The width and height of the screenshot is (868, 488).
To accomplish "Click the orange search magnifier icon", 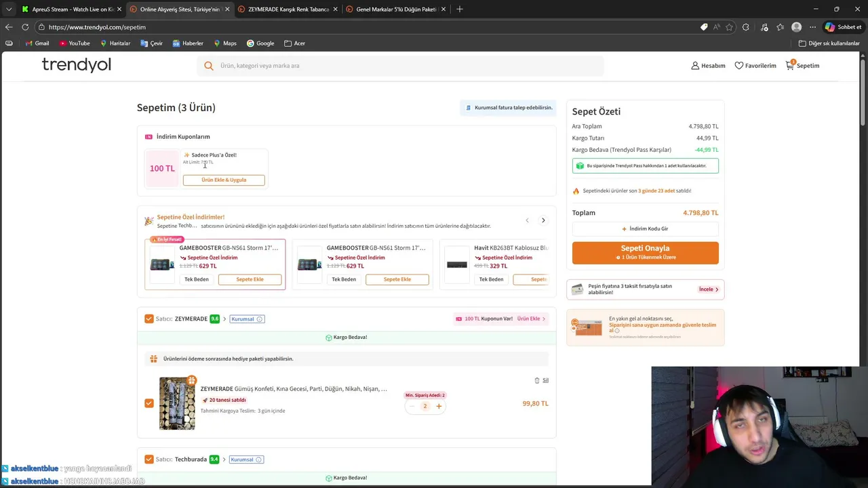I will click(x=208, y=66).
